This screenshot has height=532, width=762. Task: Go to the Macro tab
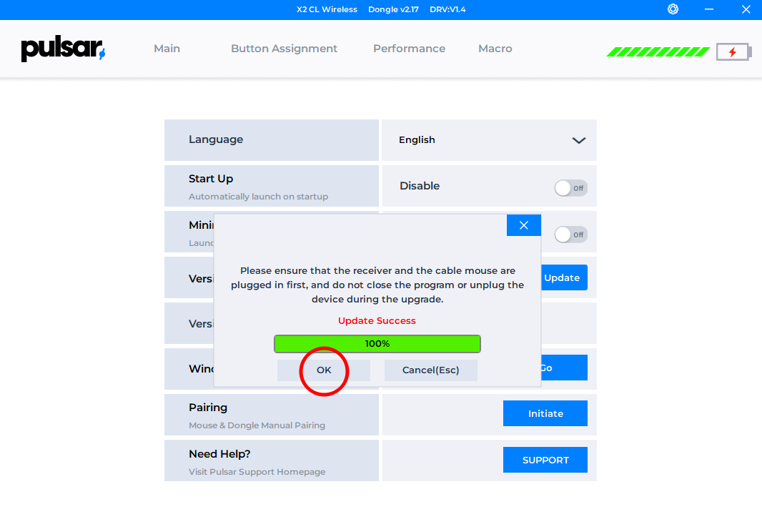[495, 49]
